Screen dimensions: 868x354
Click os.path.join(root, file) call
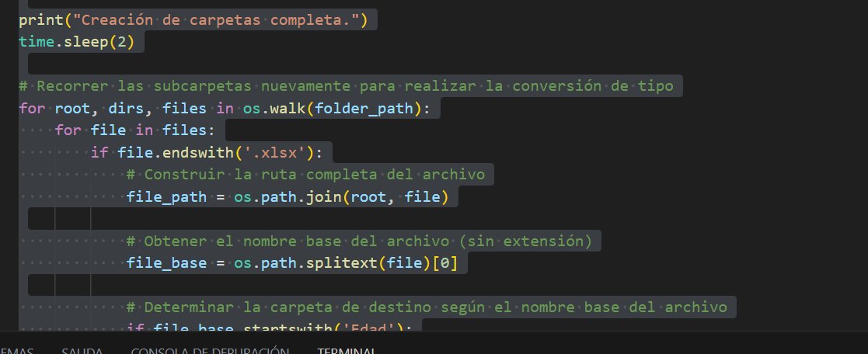pos(341,197)
